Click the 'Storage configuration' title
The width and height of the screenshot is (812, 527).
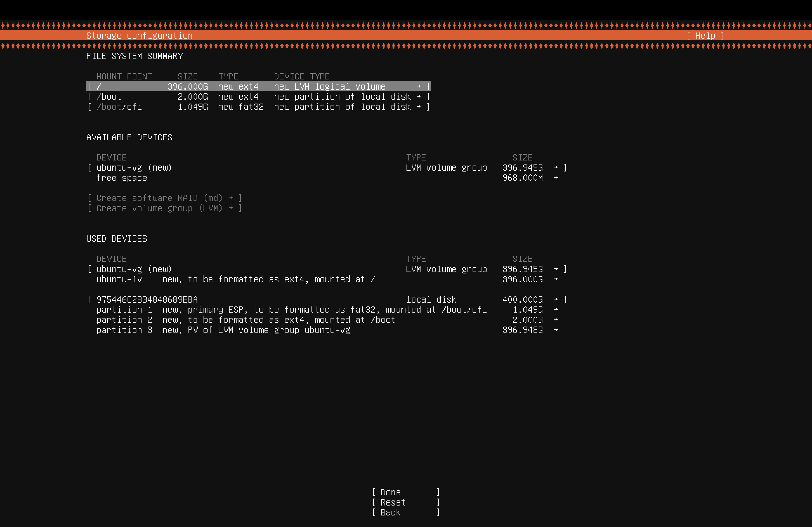click(140, 36)
